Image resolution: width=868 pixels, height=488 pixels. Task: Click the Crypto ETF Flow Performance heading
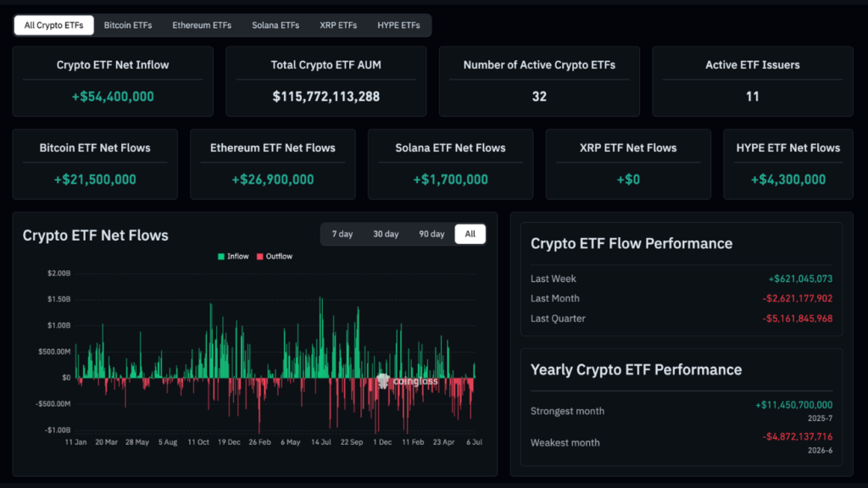tap(632, 244)
